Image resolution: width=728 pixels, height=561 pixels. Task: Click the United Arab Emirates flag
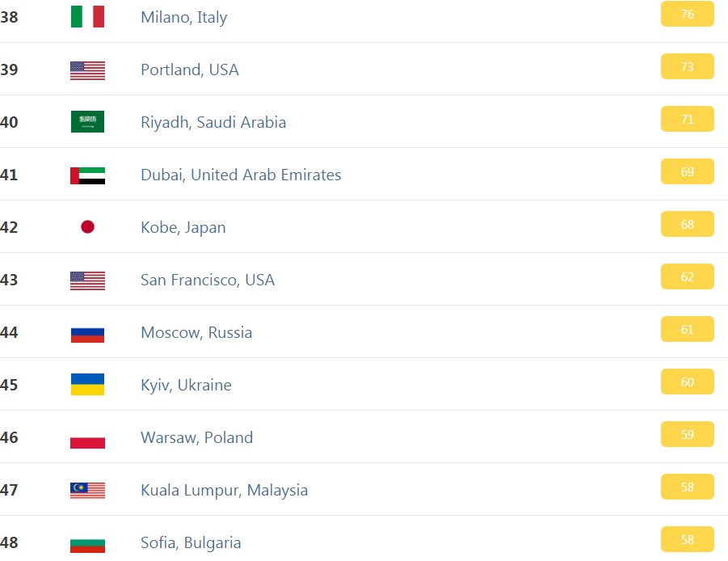click(x=87, y=175)
